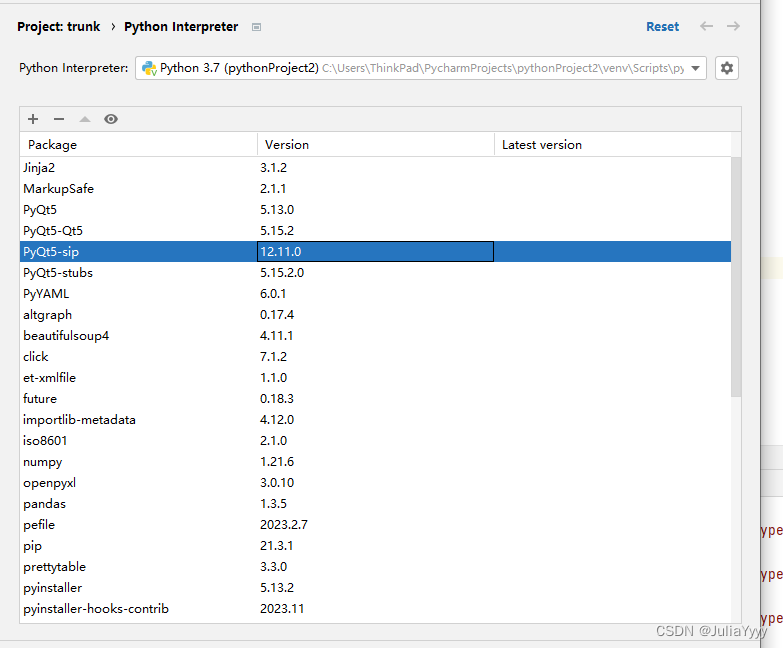Click the back navigation arrow

pos(706,26)
